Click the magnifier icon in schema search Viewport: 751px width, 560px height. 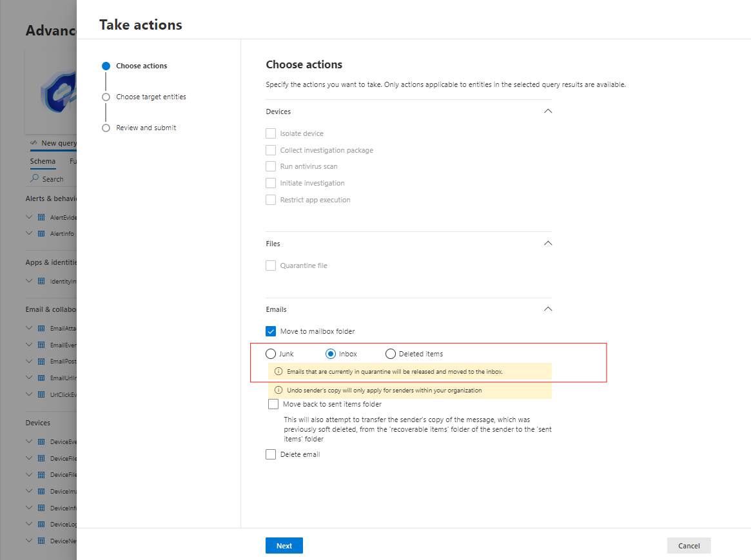tap(35, 179)
